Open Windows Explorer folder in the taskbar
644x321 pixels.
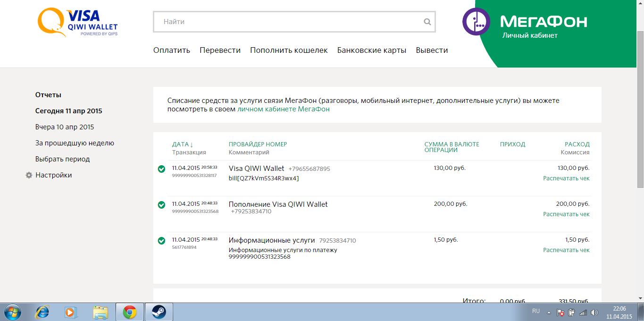tap(100, 312)
